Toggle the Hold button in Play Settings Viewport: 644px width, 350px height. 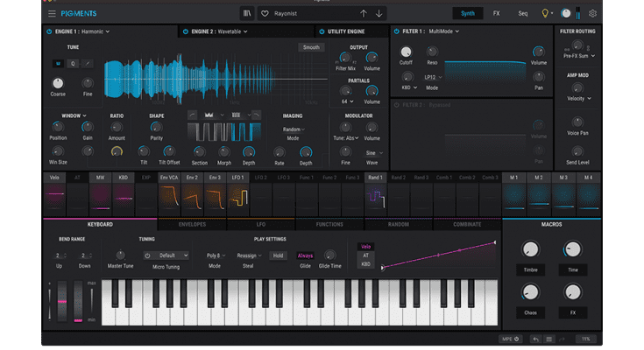pyautogui.click(x=278, y=255)
